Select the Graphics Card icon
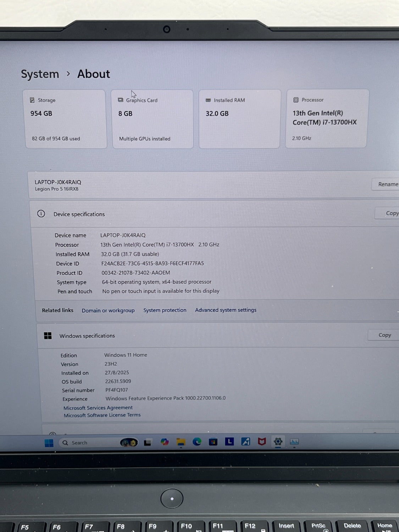This screenshot has width=399, height=532. (x=120, y=100)
